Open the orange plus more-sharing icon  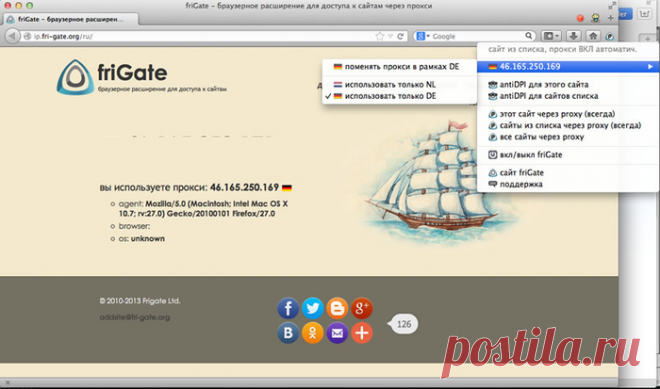(x=362, y=333)
